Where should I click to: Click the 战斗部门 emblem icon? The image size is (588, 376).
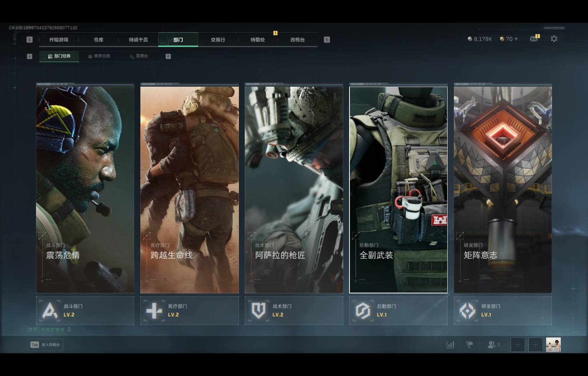50,311
